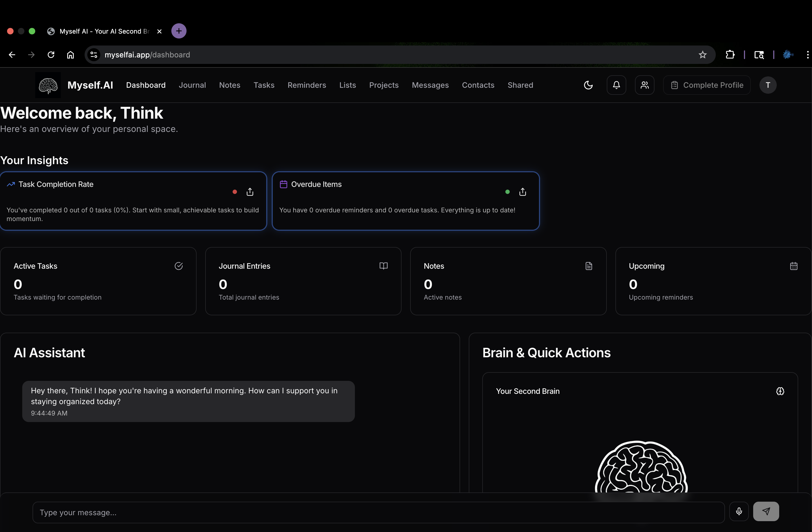The image size is (812, 532).
Task: Click the Active Tasks checkmark icon
Action: pos(179,266)
